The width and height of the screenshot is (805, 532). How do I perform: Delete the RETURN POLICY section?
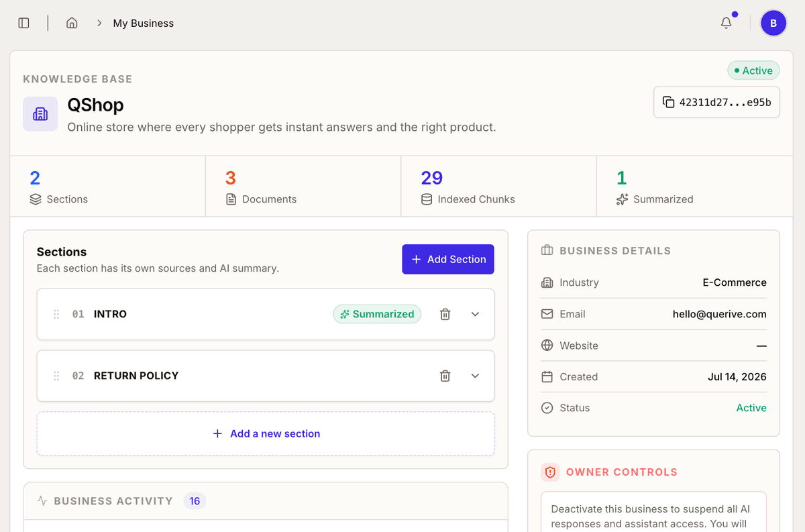coord(445,376)
